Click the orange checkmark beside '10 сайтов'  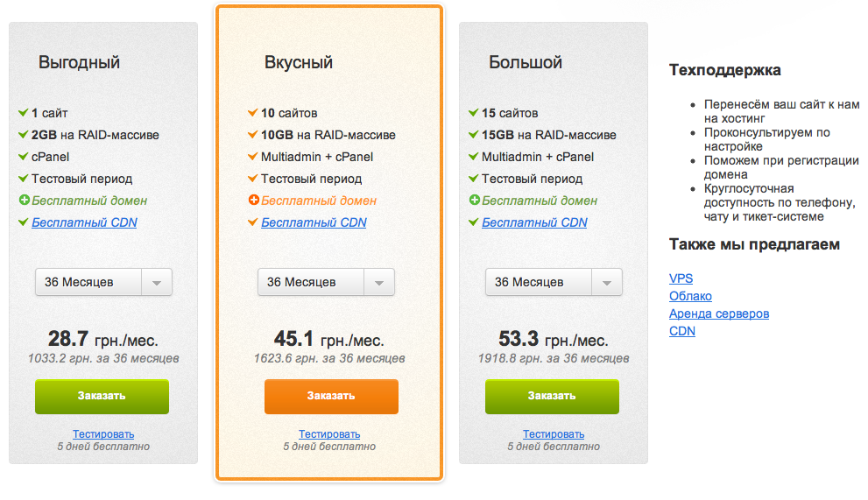(x=253, y=113)
